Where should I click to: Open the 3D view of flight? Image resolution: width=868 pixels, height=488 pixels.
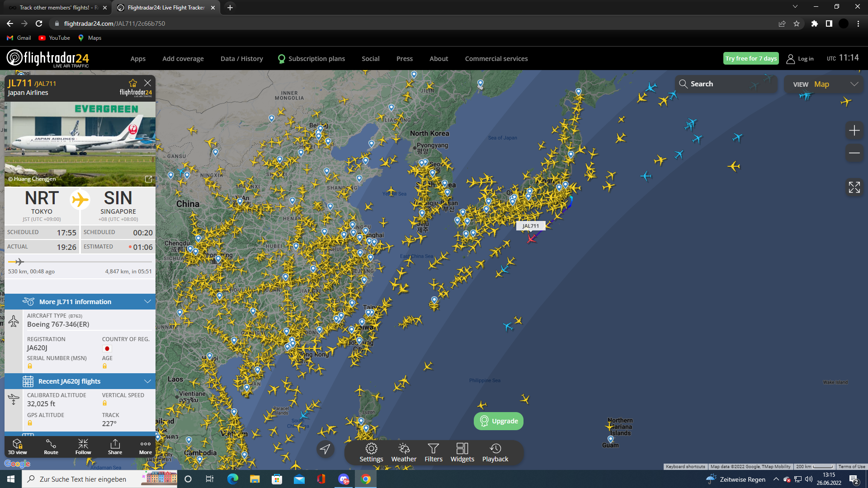pos(17,446)
